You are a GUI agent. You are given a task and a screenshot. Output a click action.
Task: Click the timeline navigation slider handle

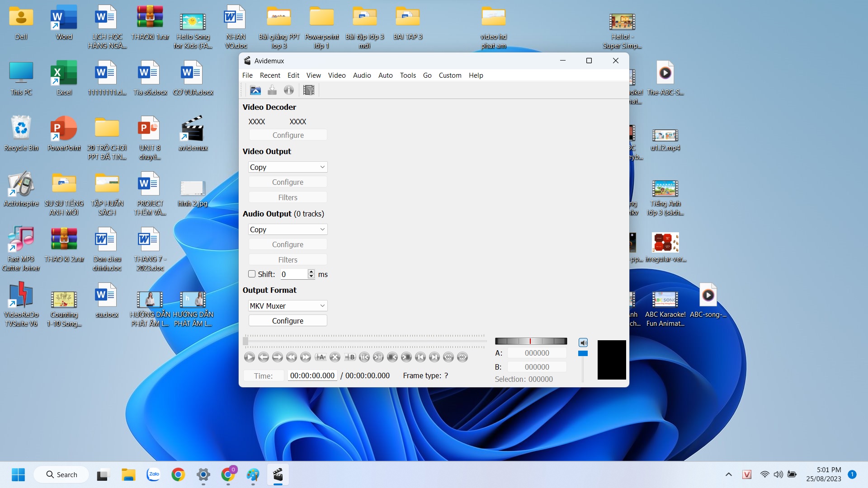[x=245, y=341]
